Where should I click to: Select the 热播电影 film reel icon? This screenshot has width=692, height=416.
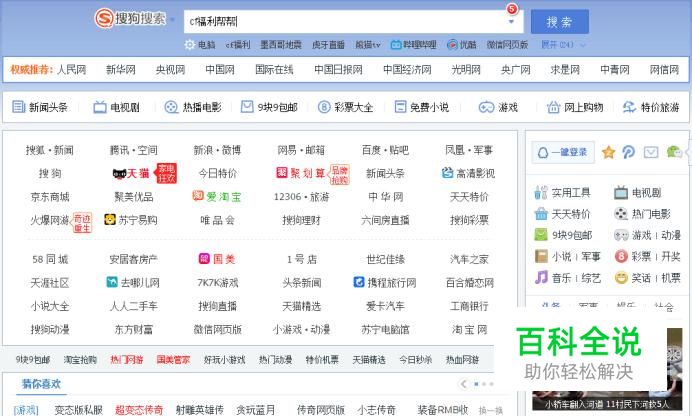(171, 107)
